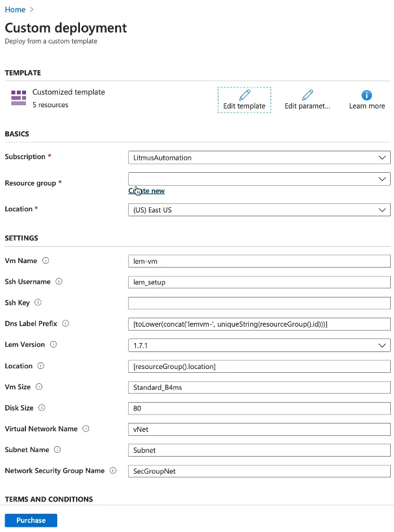394x532 pixels.
Task: Show info tooltip for Vm Name
Action: 46,260
